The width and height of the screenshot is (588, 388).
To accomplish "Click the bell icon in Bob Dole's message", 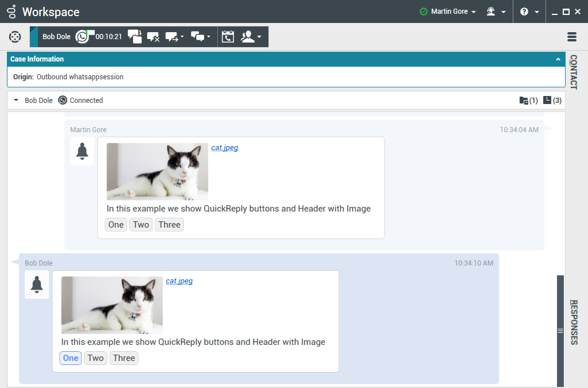I will pyautogui.click(x=37, y=285).
